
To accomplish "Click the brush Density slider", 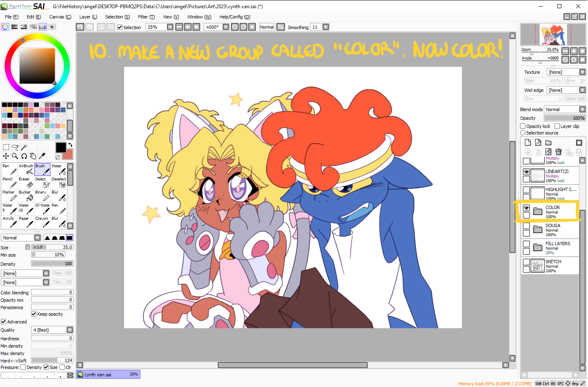I will (x=52, y=264).
